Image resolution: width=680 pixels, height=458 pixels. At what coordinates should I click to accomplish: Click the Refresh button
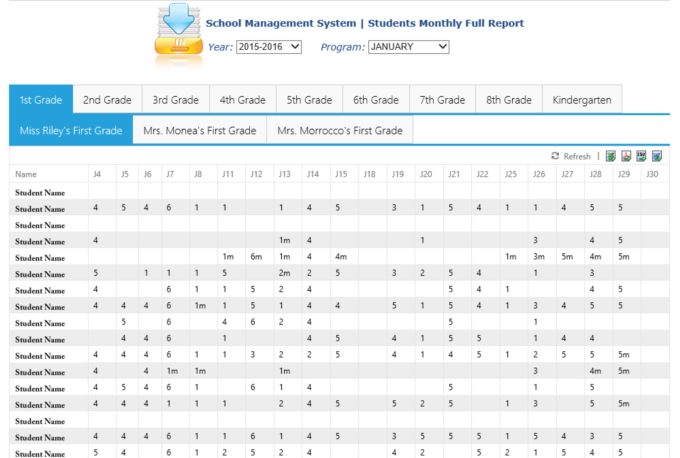571,156
